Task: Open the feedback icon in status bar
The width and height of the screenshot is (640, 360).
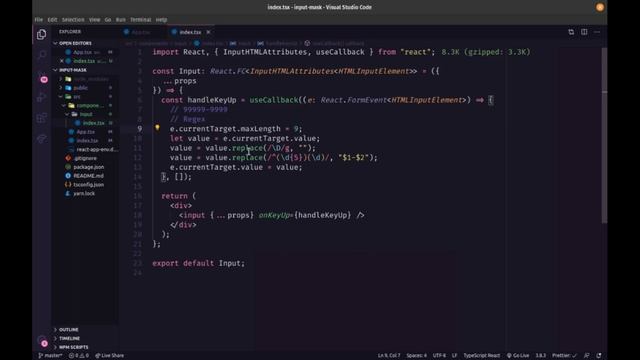Action: click(587, 356)
